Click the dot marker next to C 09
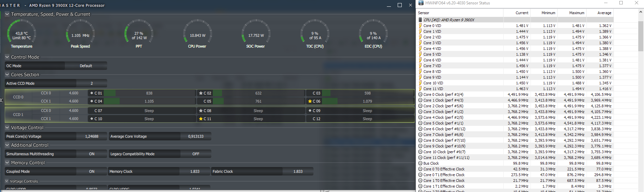 [310, 111]
